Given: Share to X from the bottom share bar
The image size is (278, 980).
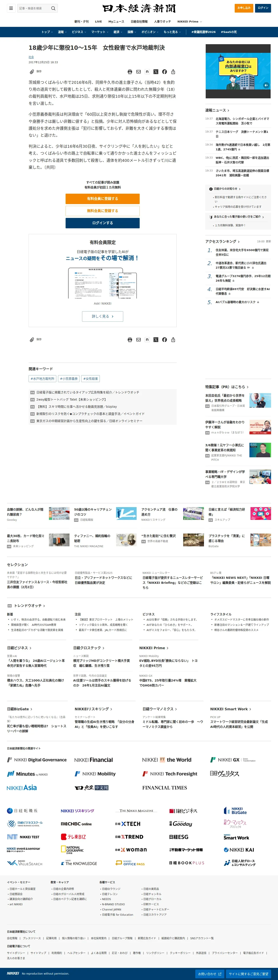Looking at the screenshot, I should click(x=156, y=339).
